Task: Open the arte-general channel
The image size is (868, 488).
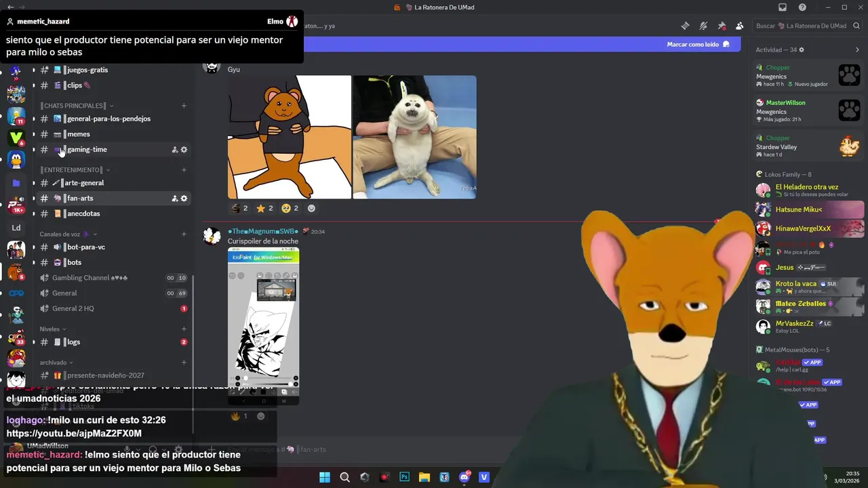Action: [114, 183]
